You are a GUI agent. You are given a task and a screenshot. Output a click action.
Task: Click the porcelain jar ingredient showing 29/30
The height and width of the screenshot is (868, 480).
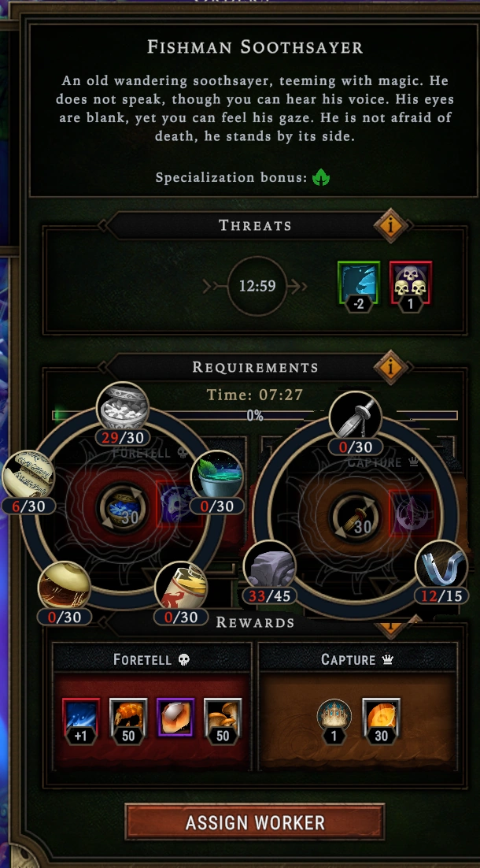click(x=122, y=408)
